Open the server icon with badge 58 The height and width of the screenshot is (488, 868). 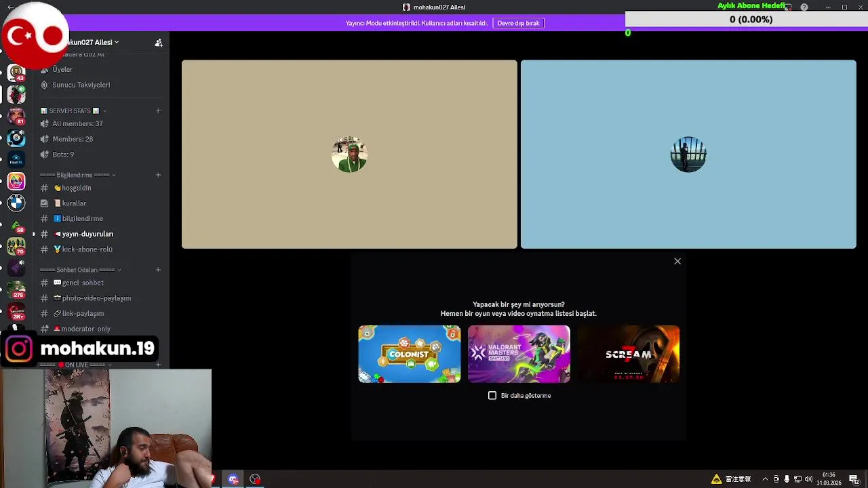click(x=16, y=226)
